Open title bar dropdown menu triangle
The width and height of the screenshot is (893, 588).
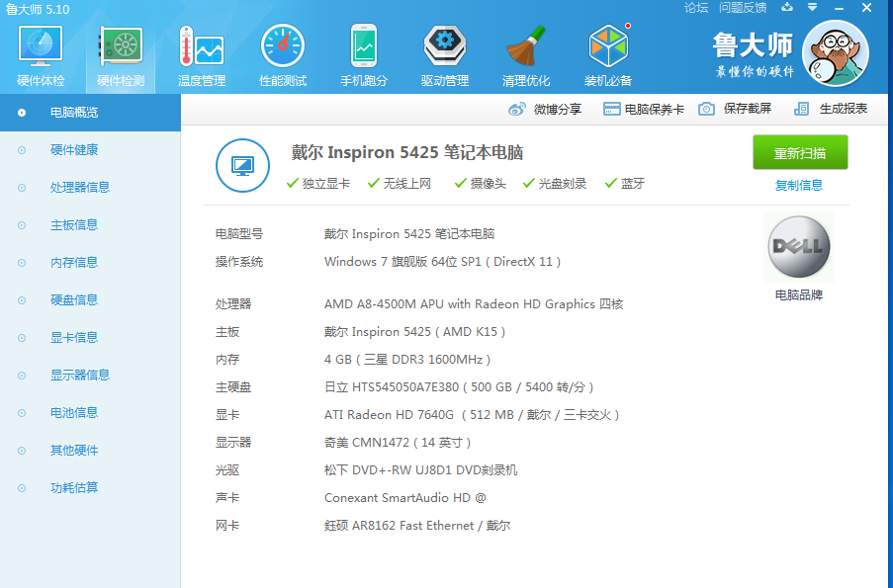point(813,7)
